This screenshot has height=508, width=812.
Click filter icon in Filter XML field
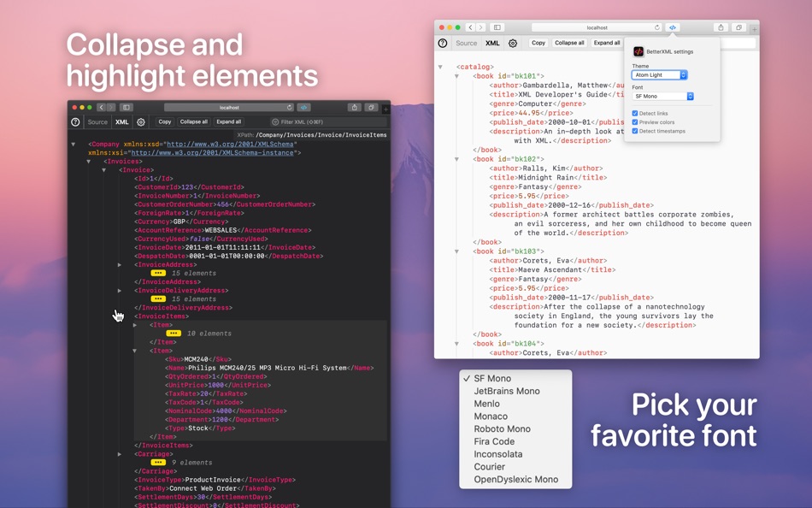click(x=275, y=121)
